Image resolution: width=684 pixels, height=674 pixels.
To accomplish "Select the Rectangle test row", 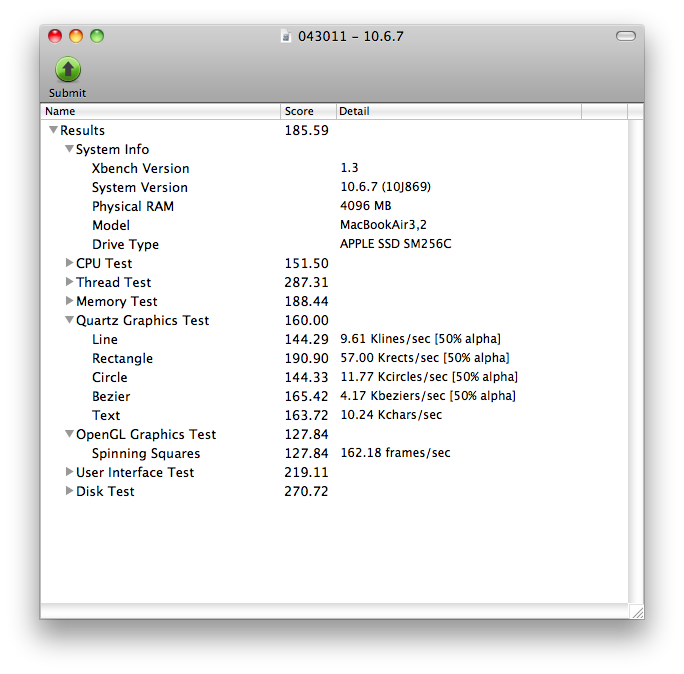I will [x=334, y=358].
